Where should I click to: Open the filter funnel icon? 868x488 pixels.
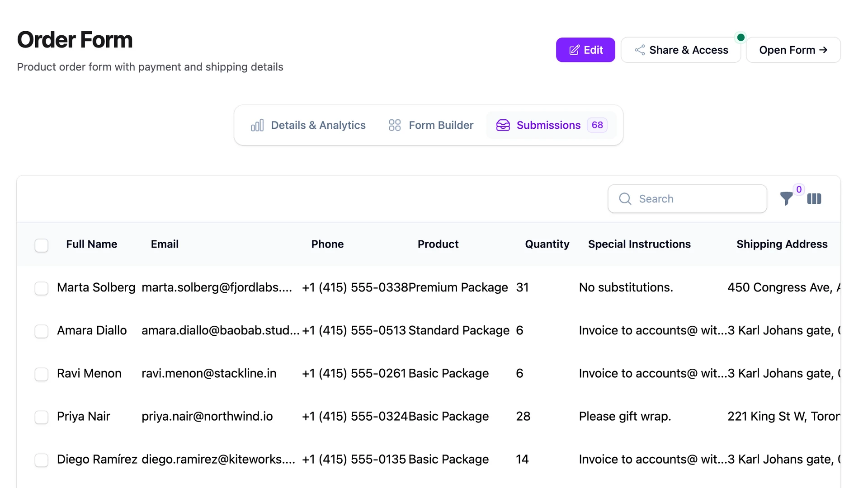[786, 199]
